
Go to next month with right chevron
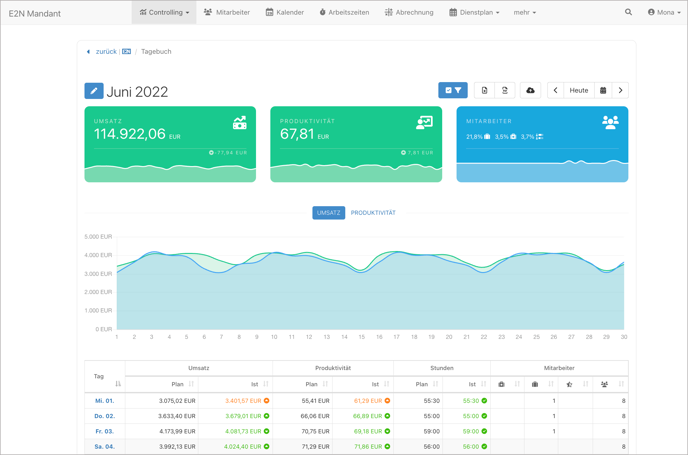pos(620,90)
